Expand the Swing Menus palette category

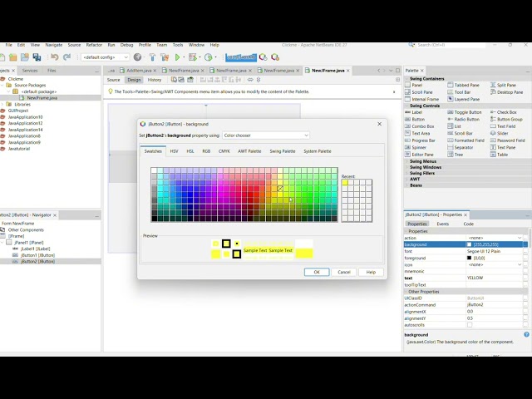pyautogui.click(x=407, y=161)
